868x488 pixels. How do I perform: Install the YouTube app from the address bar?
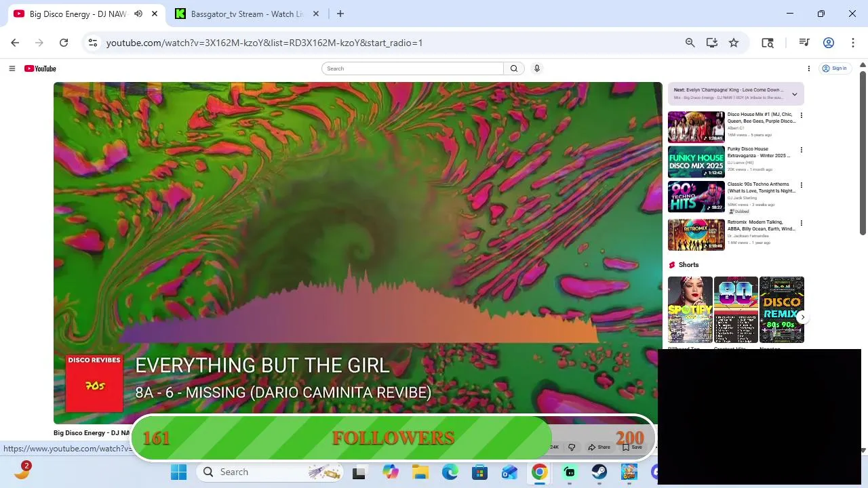711,43
